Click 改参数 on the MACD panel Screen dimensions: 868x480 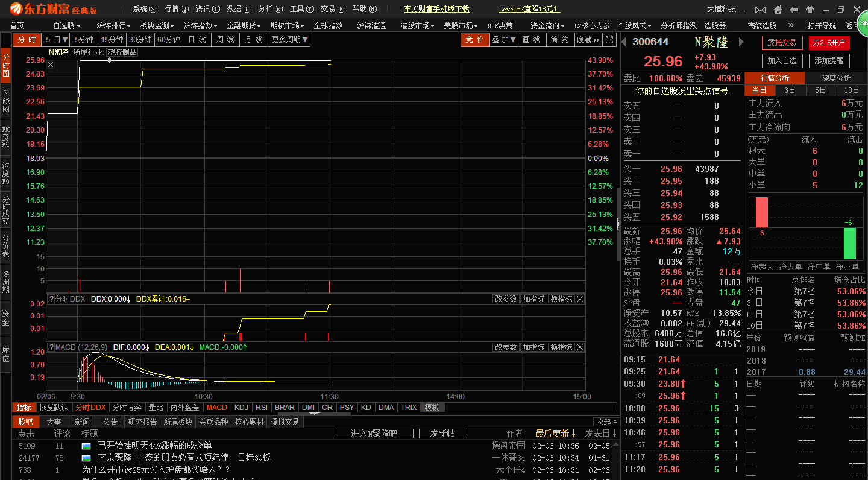(x=506, y=347)
